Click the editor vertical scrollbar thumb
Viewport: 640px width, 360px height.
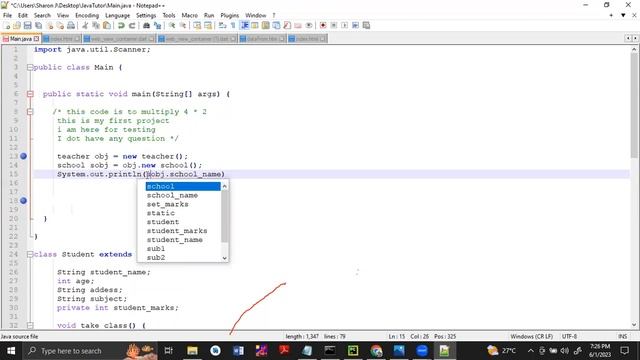(x=634, y=105)
